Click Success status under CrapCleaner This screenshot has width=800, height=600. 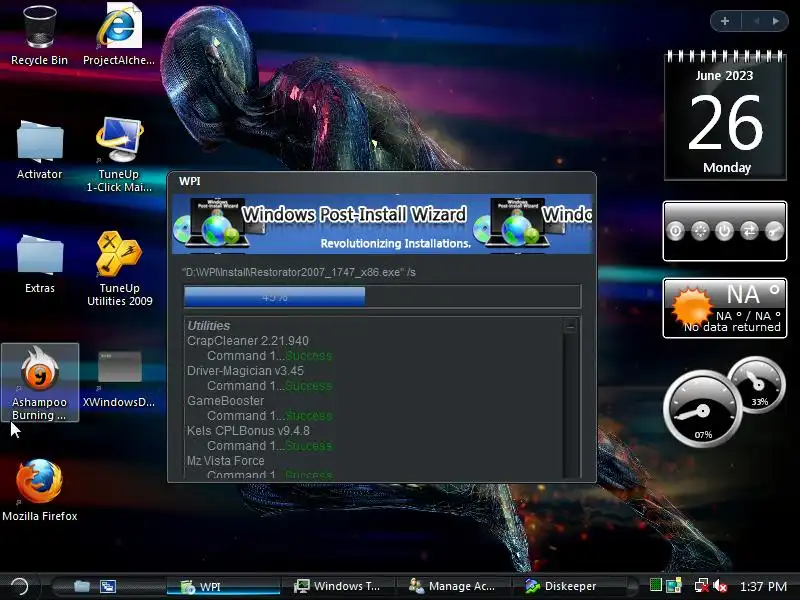click(309, 356)
